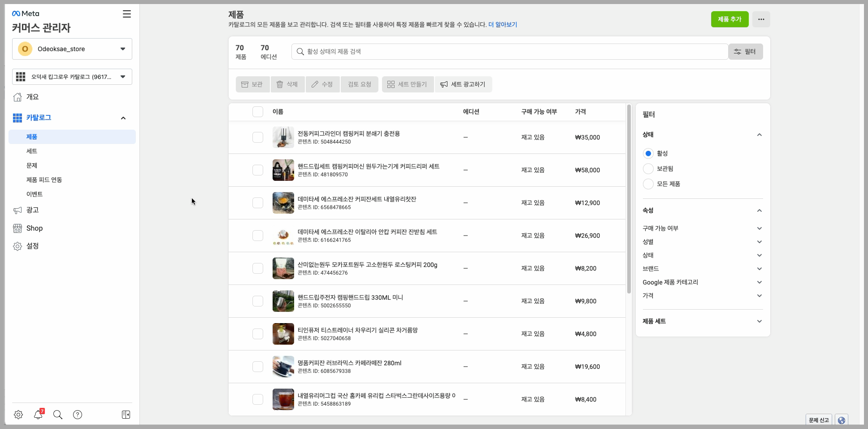Select the 보관됨 status radio button
This screenshot has width=868, height=429.
tap(648, 169)
